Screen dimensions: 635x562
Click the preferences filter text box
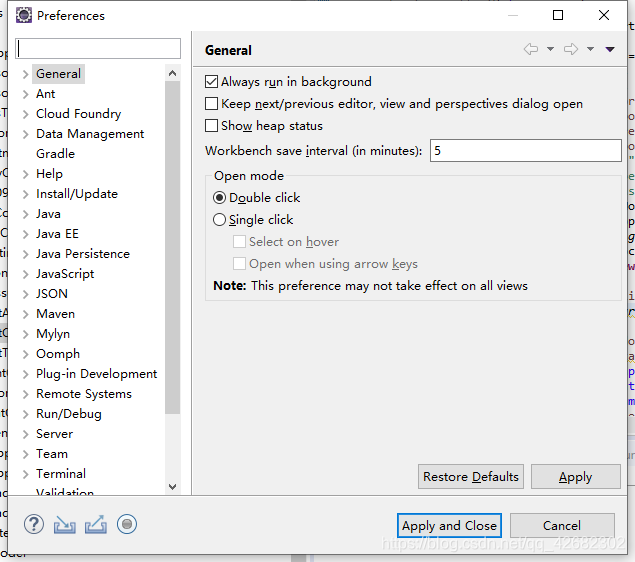[98, 49]
